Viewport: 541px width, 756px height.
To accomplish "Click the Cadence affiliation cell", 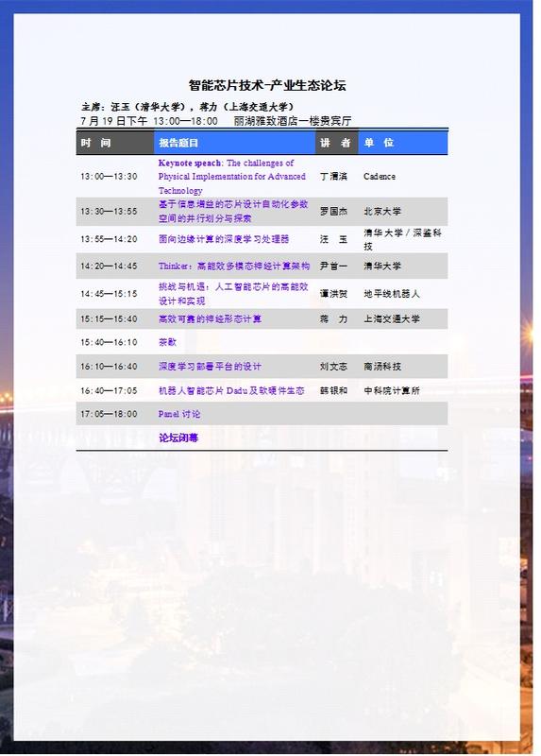I will tap(380, 177).
